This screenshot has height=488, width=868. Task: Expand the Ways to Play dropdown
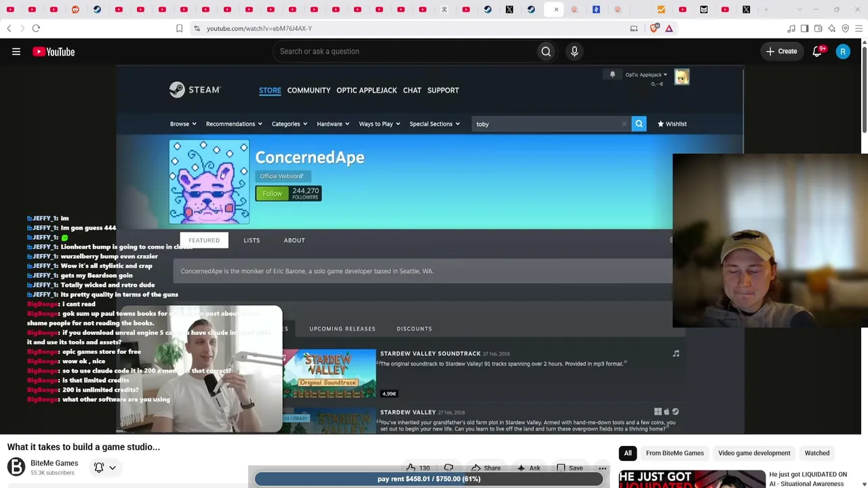pyautogui.click(x=379, y=124)
